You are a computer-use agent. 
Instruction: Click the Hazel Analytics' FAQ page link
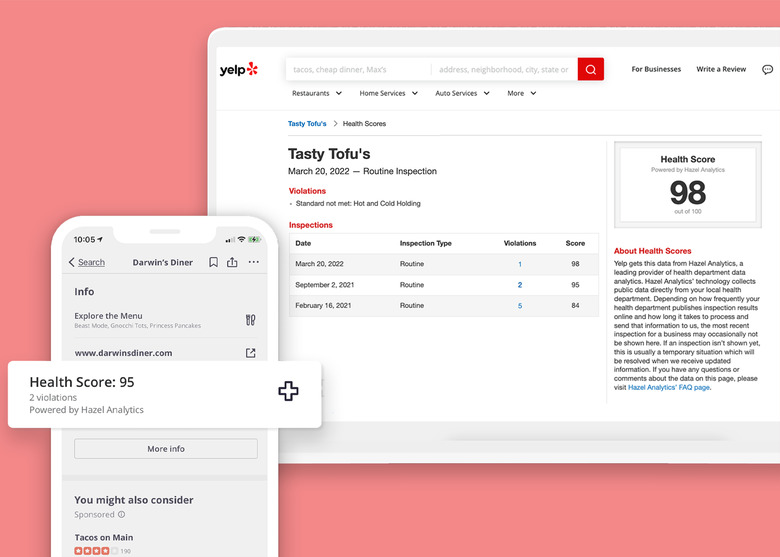[669, 387]
